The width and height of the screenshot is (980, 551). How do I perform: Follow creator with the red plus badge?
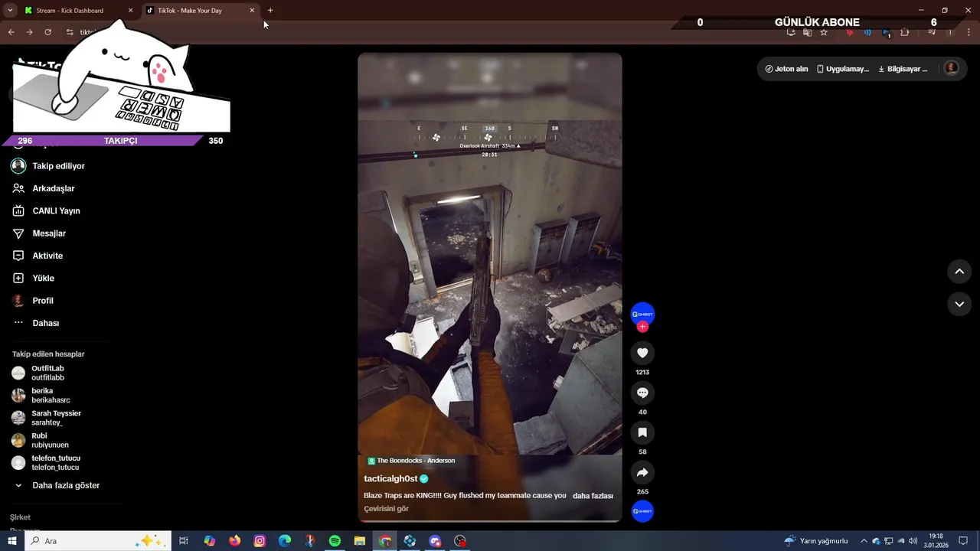642,327
